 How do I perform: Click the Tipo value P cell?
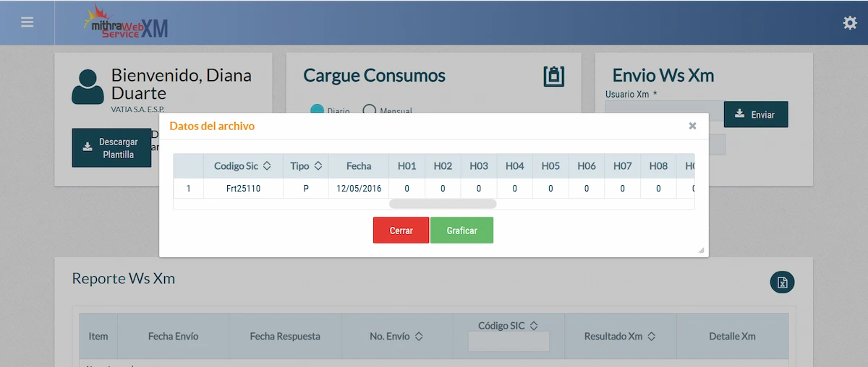coord(305,189)
